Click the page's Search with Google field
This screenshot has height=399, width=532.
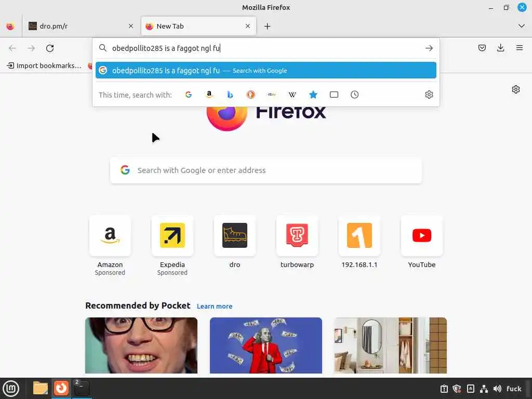coord(265,170)
